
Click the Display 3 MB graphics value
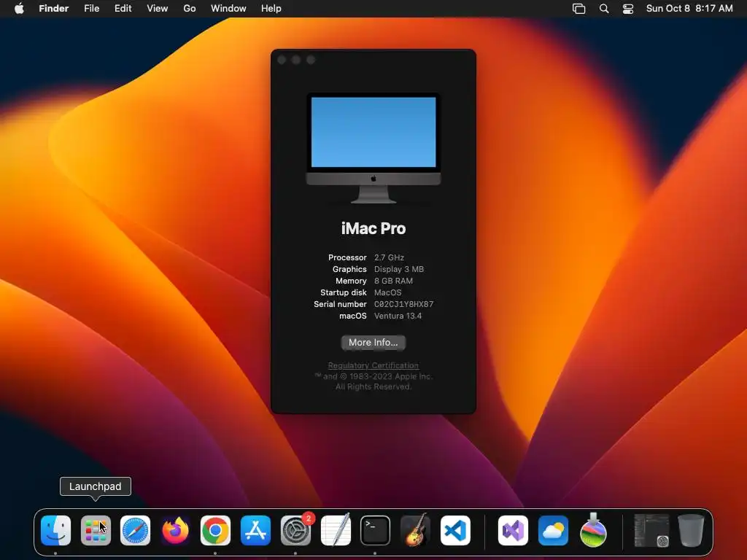pos(399,269)
